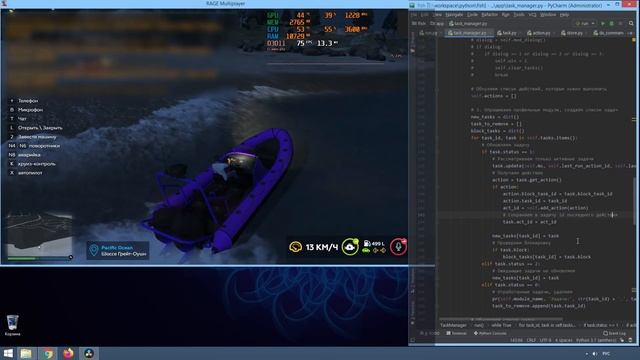Click the Debug bug icon in PyCharm toolbar
Viewport: 640px width, 360px height.
coord(611,24)
